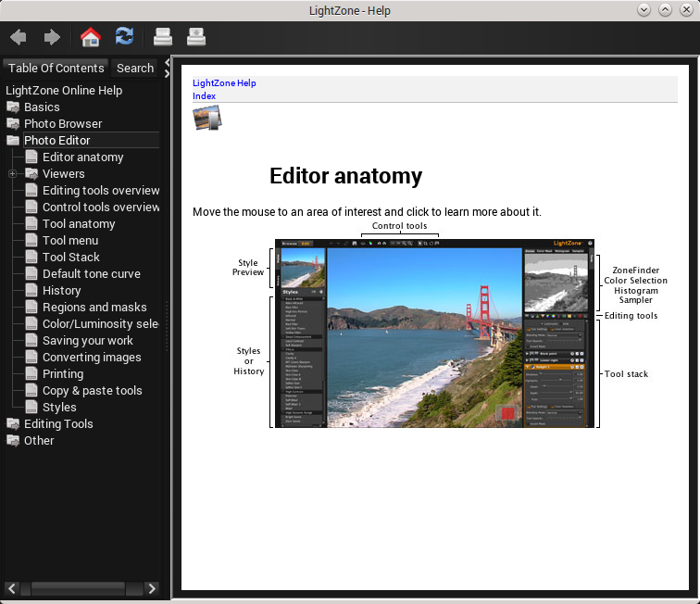Open the Default tone curve topic

[92, 274]
